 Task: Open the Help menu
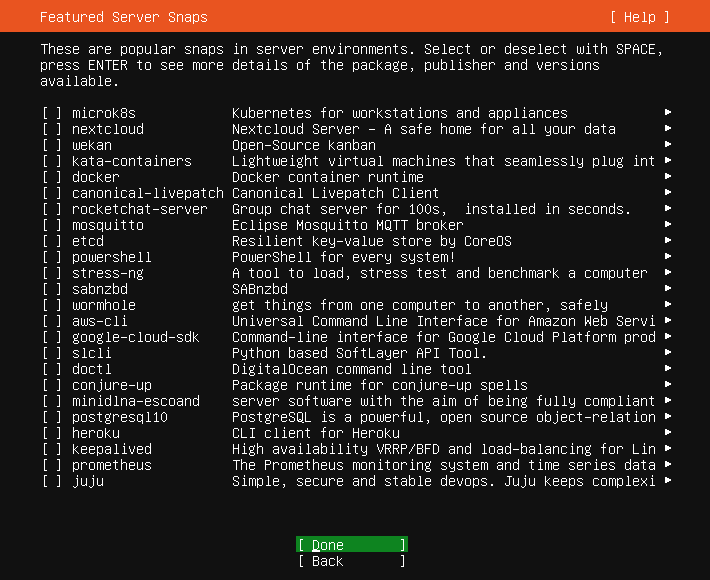click(x=639, y=17)
